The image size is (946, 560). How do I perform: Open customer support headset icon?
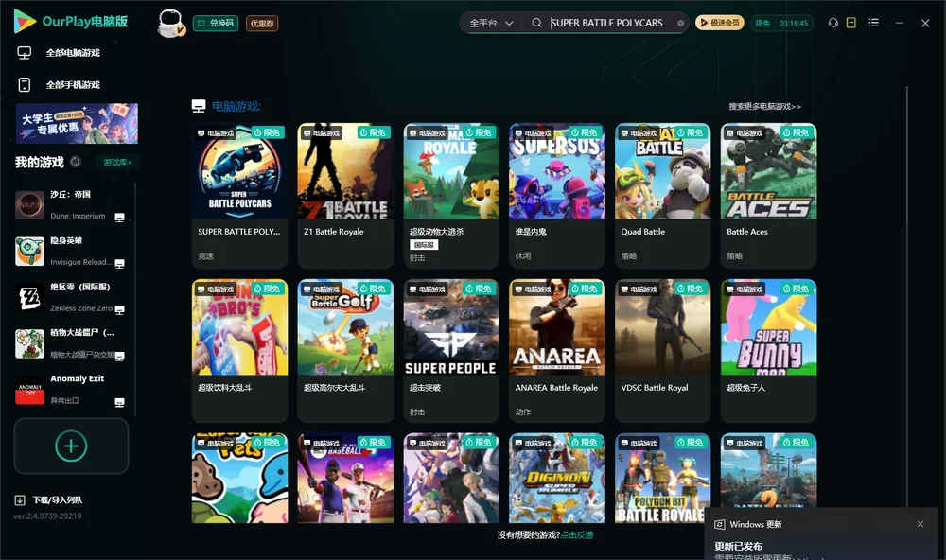tap(832, 23)
